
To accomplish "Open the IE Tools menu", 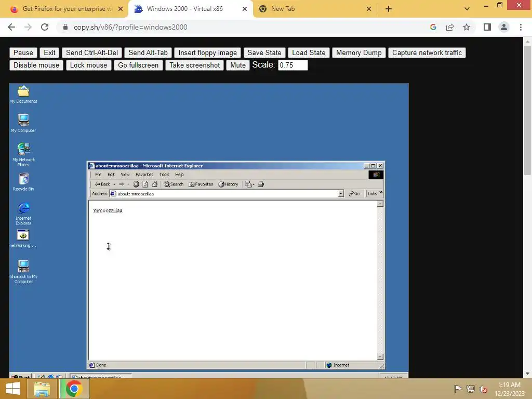I will tap(164, 175).
